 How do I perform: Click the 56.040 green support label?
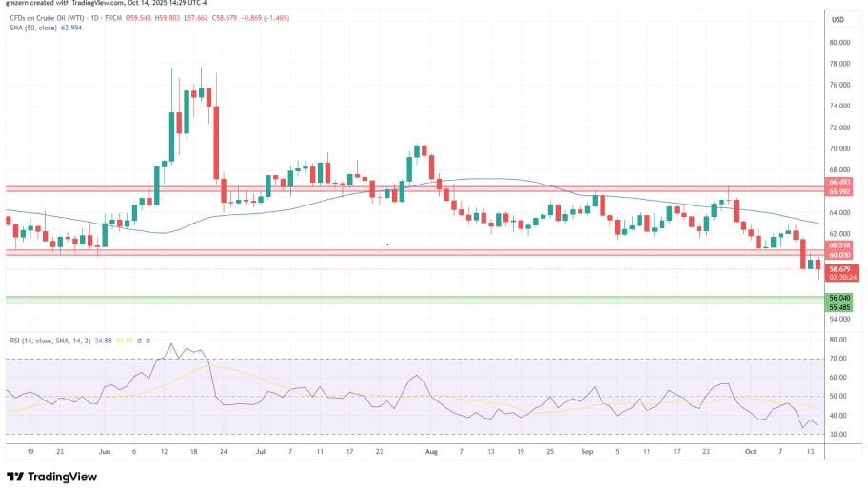click(839, 298)
